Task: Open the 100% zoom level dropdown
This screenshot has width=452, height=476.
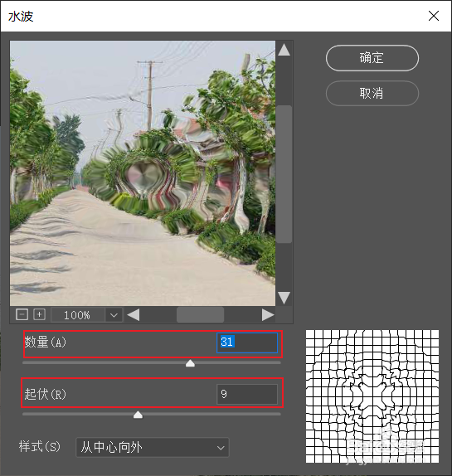Action: 114,315
